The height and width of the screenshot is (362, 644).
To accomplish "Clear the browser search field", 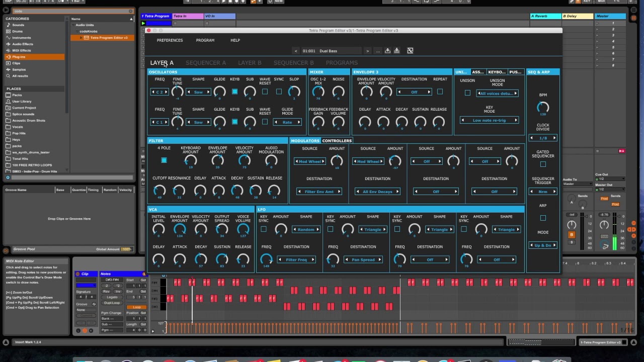I will (131, 11).
